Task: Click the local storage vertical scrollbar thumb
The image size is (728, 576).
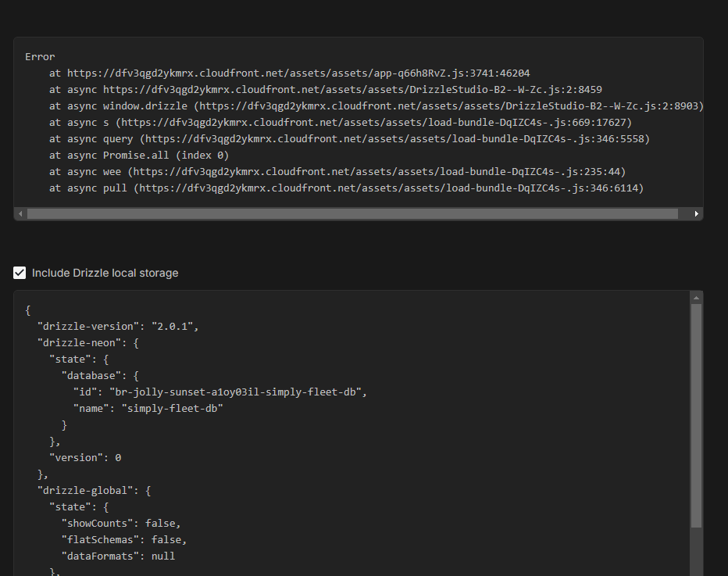Action: pyautogui.click(x=696, y=416)
